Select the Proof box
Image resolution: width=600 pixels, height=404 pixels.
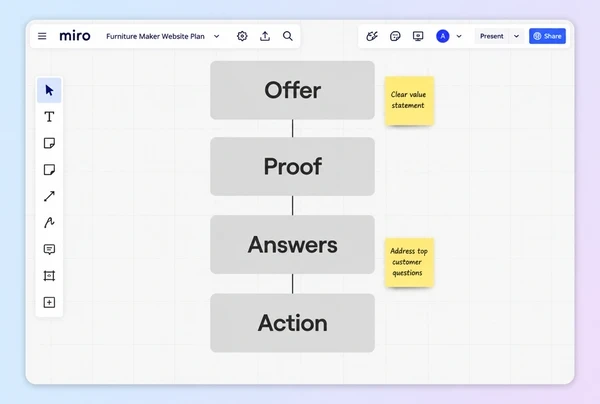click(292, 166)
